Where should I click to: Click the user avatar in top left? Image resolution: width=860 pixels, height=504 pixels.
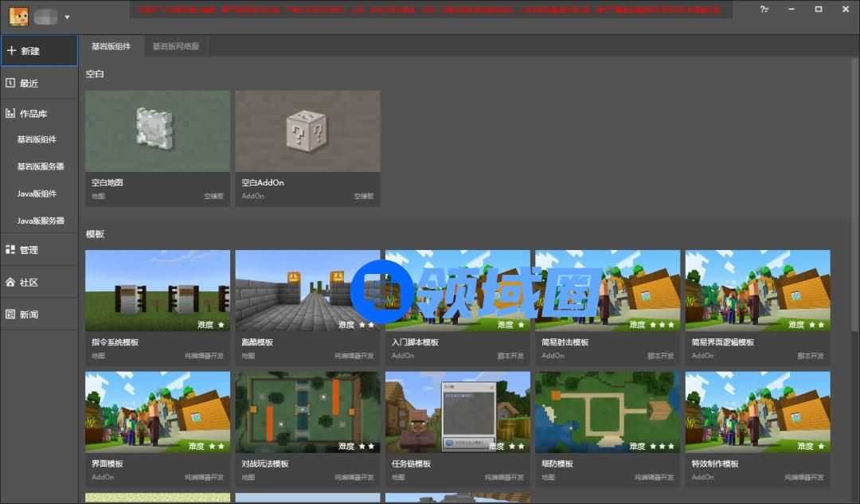(x=18, y=16)
